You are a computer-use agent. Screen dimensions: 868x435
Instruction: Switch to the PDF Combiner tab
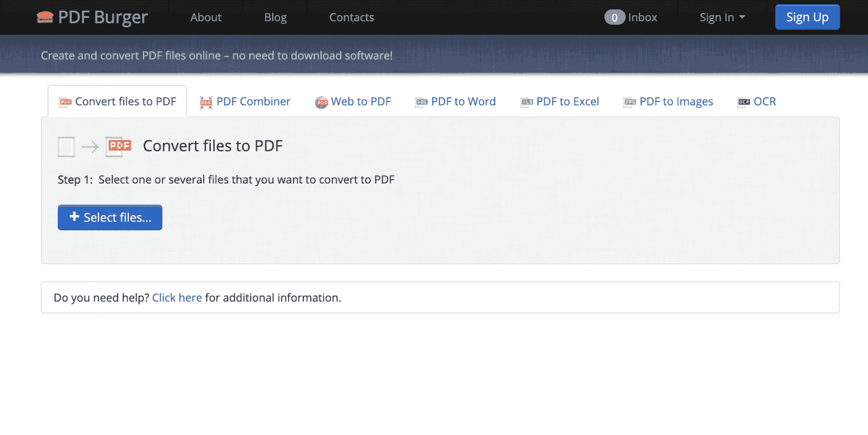[x=253, y=101]
